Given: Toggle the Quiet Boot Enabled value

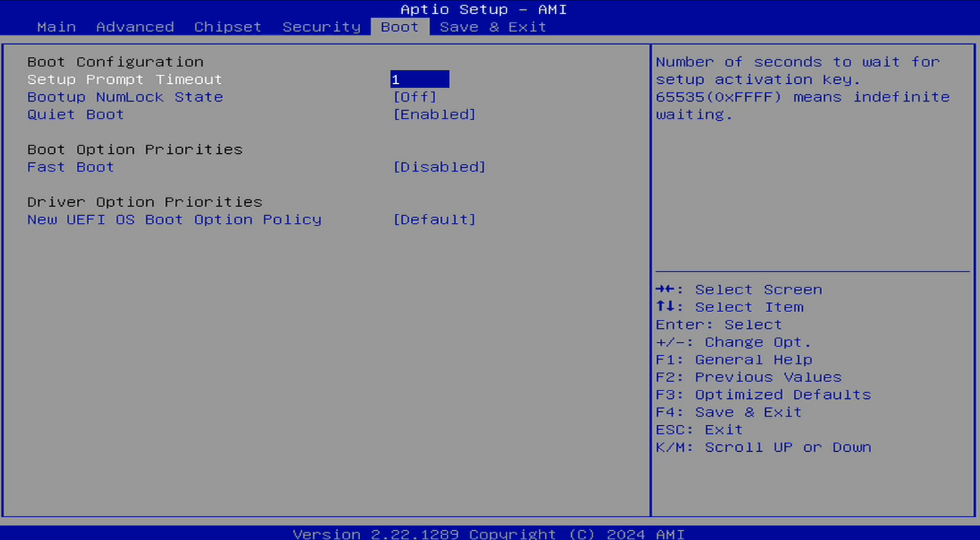Looking at the screenshot, I should 434,115.
